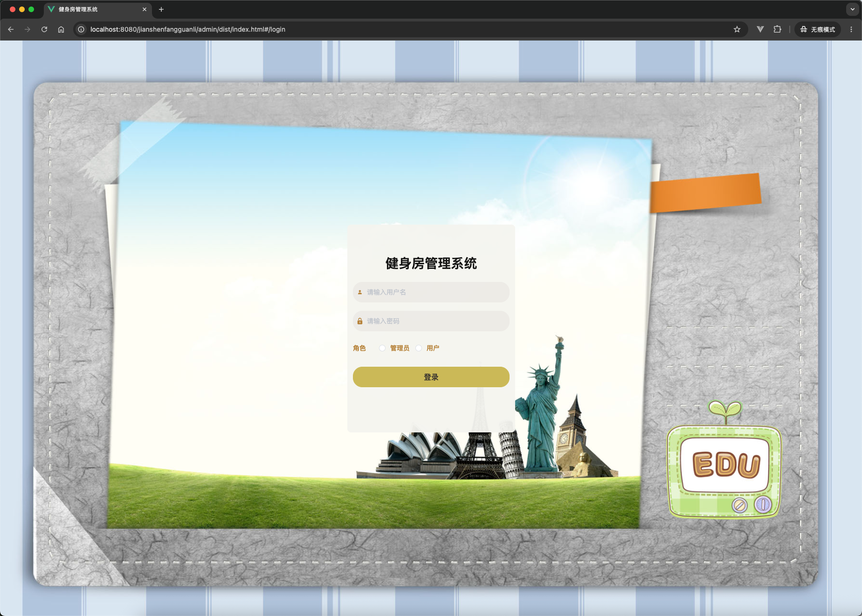
Task: Click the 角色 label text
Action: [x=359, y=348]
